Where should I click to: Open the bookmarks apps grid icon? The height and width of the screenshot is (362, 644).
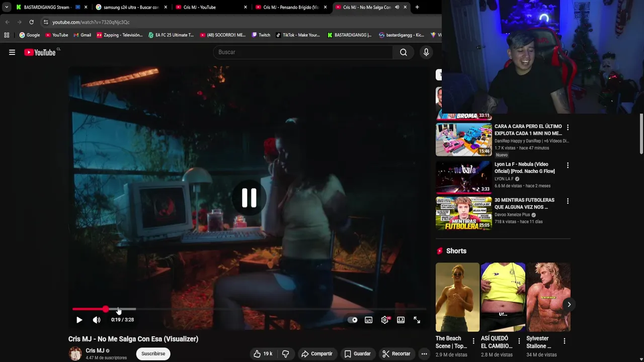click(x=7, y=35)
